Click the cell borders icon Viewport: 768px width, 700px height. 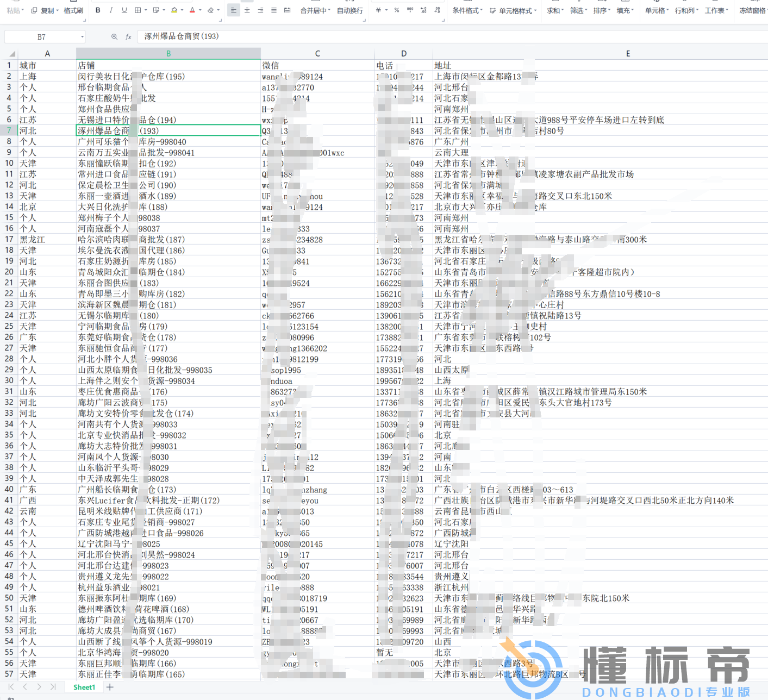click(x=138, y=10)
